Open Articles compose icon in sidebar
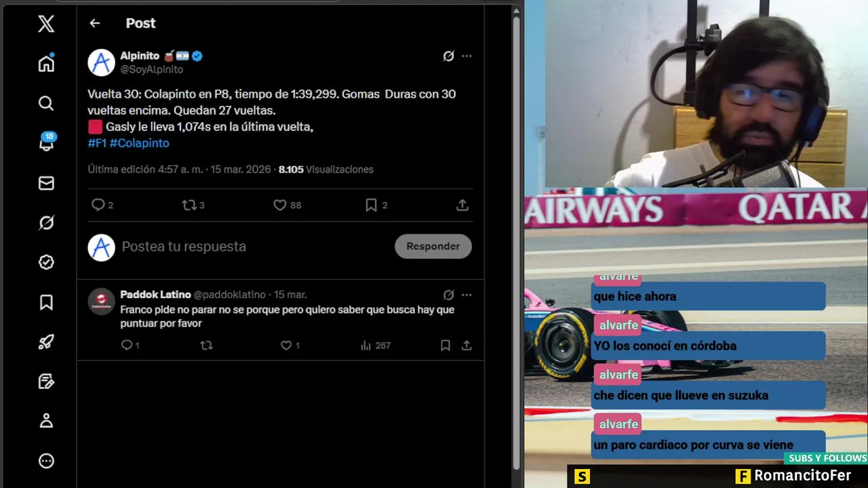The width and height of the screenshot is (868, 488). (46, 382)
